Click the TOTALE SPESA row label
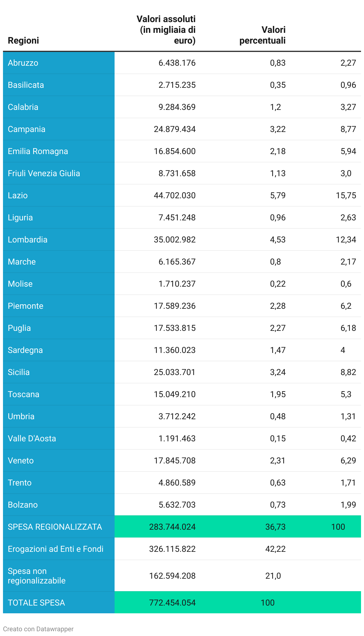This screenshot has height=636, width=364. point(36,603)
